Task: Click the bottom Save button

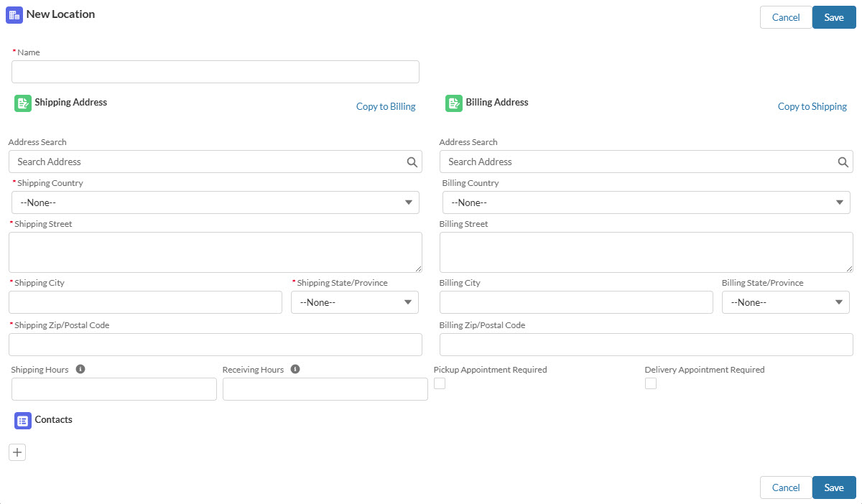Action: (x=834, y=487)
